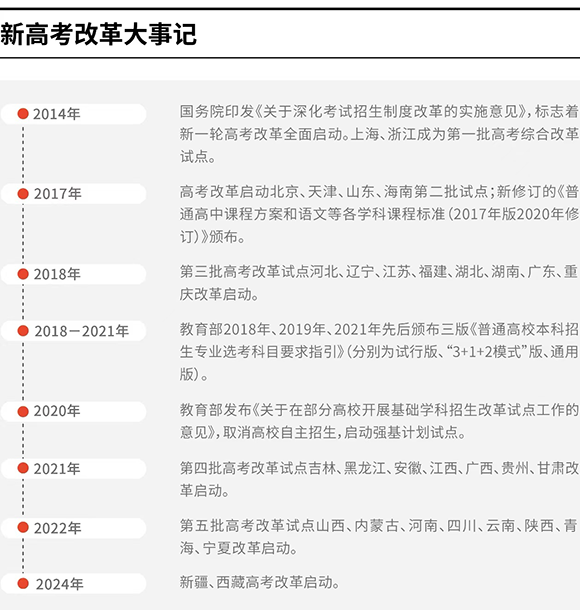Click the red dot beside 2014年

point(23,114)
